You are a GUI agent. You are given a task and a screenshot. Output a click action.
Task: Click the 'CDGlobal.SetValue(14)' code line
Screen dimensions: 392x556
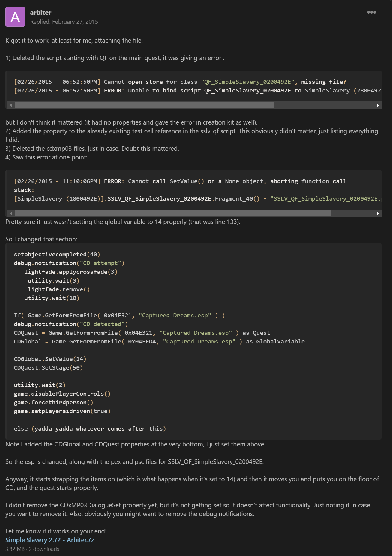click(50, 359)
